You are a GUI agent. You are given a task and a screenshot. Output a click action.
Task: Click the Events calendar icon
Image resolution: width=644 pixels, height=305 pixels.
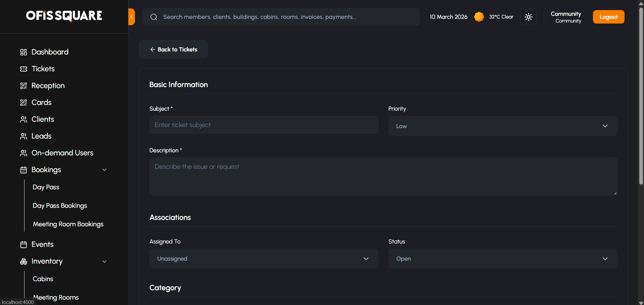[24, 244]
